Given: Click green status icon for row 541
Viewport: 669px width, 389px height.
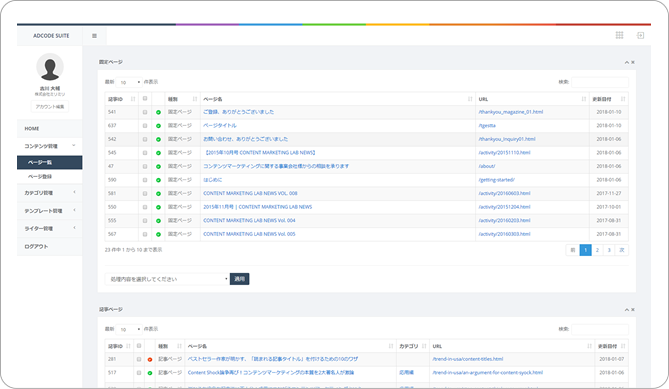Looking at the screenshot, I should 158,112.
